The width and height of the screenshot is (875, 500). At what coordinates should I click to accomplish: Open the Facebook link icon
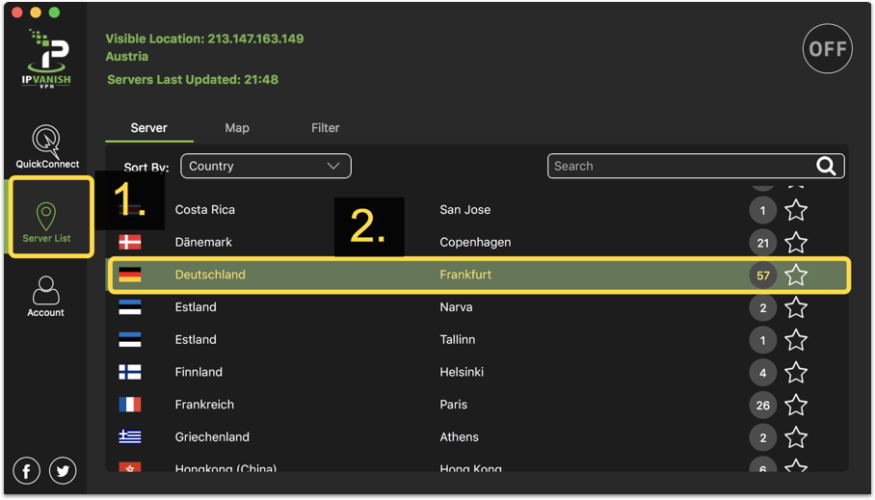(27, 470)
